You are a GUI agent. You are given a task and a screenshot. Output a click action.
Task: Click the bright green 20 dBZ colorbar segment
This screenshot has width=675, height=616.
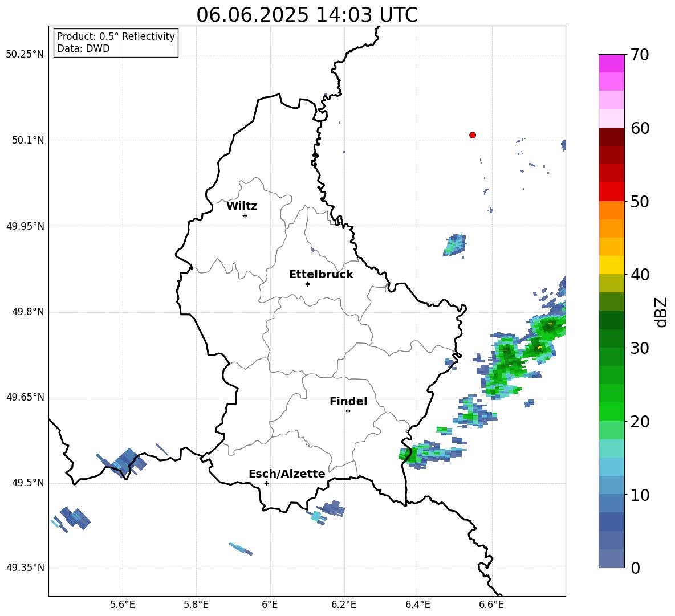pyautogui.click(x=611, y=411)
